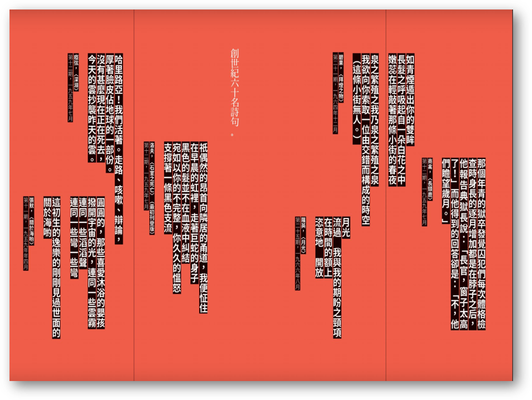This screenshot has width=532, height=400.
Task: Click the date label 第十二期 beside 瘂弦
Action: click(70, 88)
